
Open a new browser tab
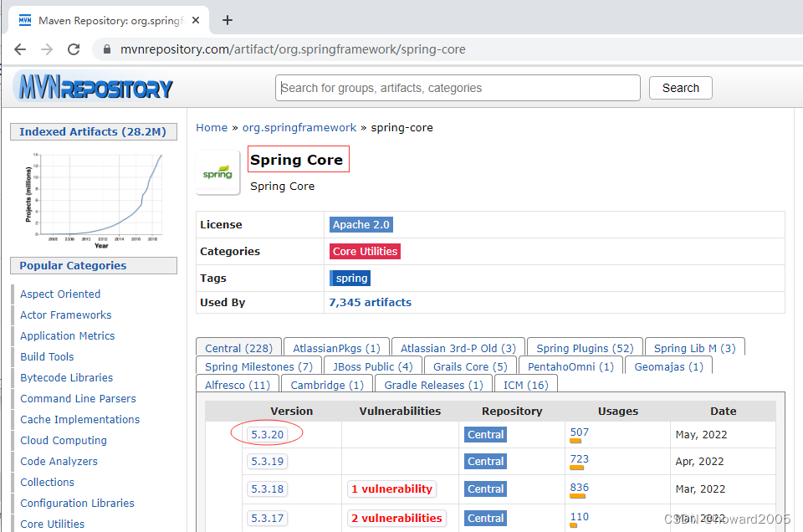tap(228, 20)
